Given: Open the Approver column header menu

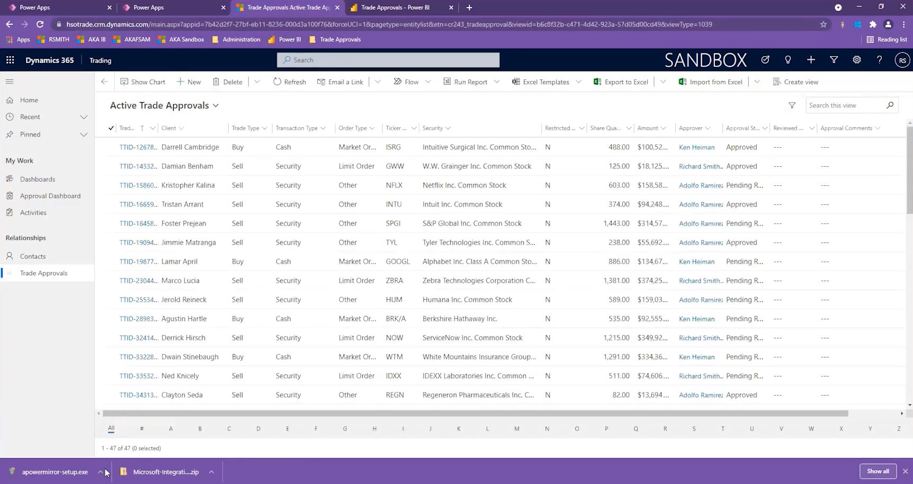Looking at the screenshot, I should click(x=694, y=128).
